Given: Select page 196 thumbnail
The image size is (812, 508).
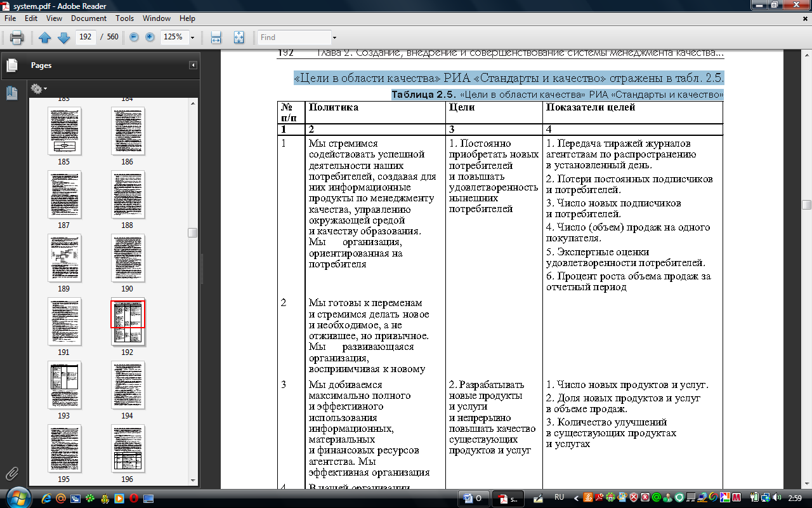Looking at the screenshot, I should [128, 448].
